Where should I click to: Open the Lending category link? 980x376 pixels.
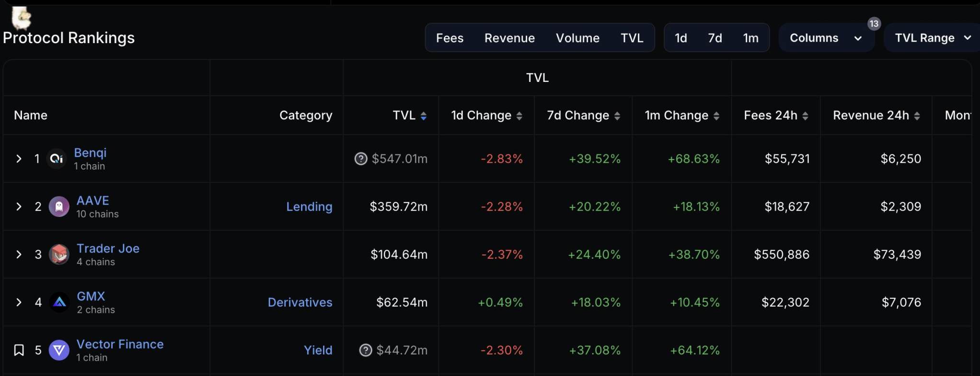click(x=309, y=206)
